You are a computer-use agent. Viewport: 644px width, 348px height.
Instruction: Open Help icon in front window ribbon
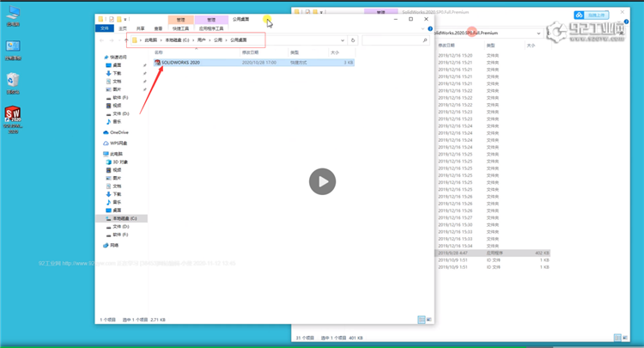[x=430, y=28]
